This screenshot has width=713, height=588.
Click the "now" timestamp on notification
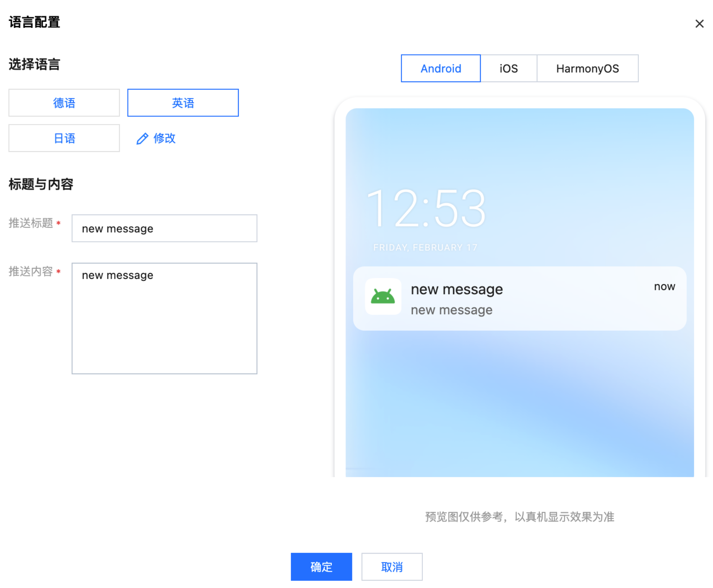664,287
